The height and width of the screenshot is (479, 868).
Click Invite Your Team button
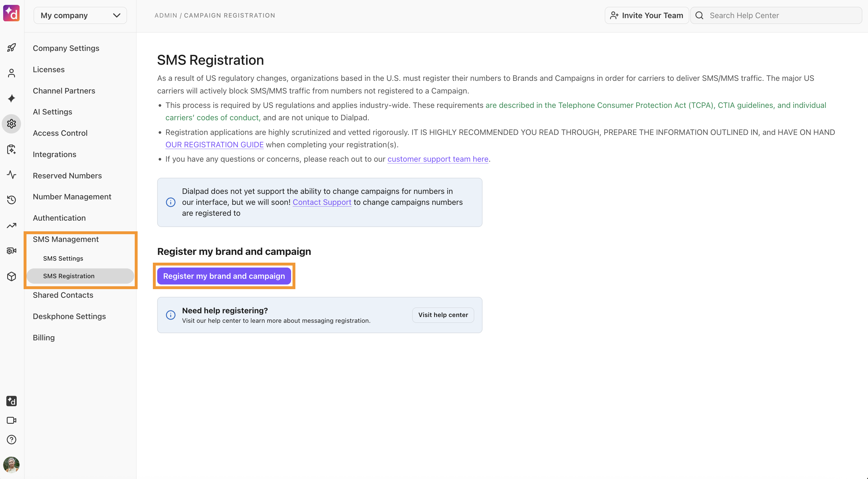[647, 16]
